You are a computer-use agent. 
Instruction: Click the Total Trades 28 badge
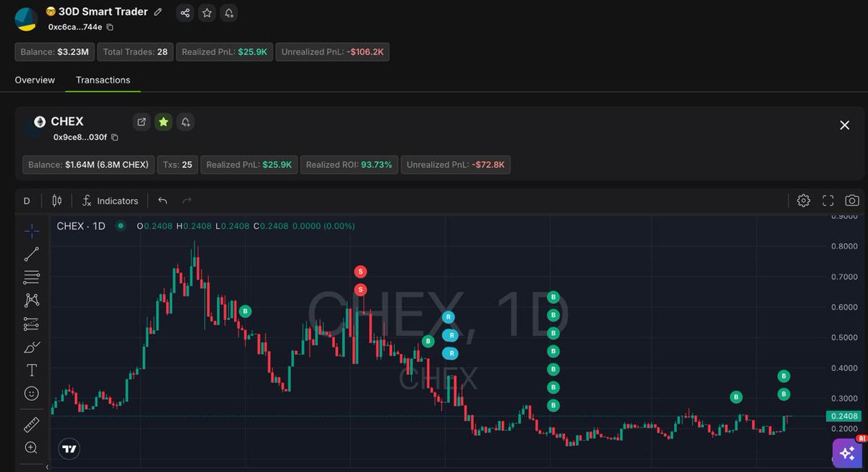[135, 52]
